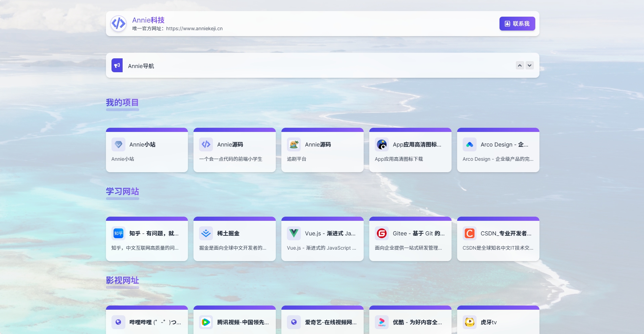
Task: Click description 面向企业提供一站式研发管理...
Action: [408, 248]
